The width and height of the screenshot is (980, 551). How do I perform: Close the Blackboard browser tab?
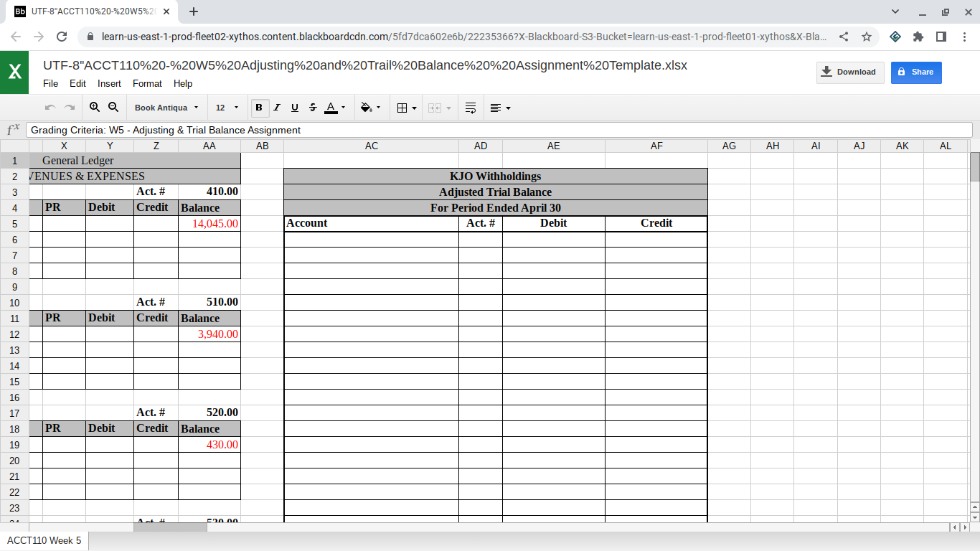click(x=166, y=12)
